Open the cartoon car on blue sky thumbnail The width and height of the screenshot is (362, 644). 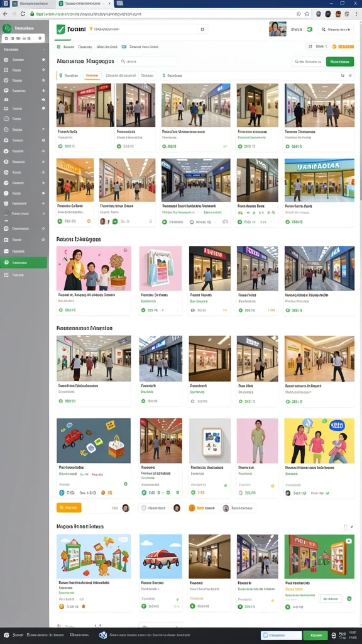click(160, 556)
